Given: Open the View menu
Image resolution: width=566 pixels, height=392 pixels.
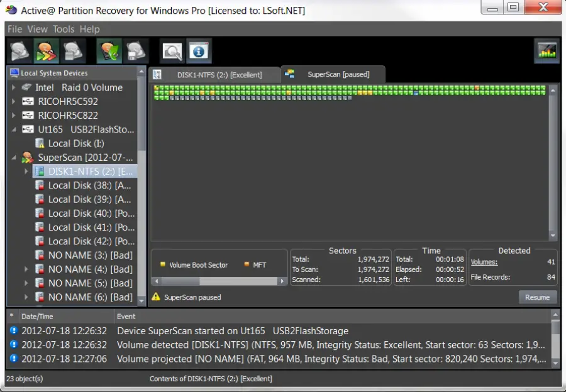Looking at the screenshot, I should 37,29.
